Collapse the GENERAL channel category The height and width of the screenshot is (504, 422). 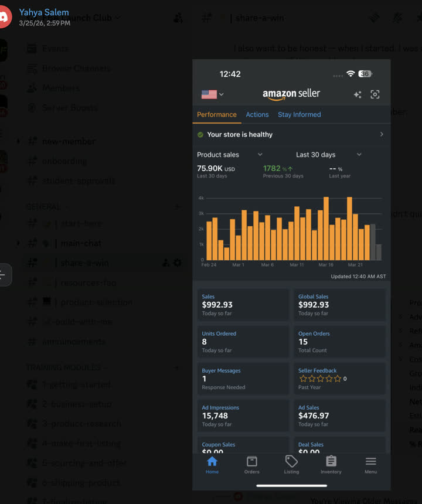(x=47, y=207)
